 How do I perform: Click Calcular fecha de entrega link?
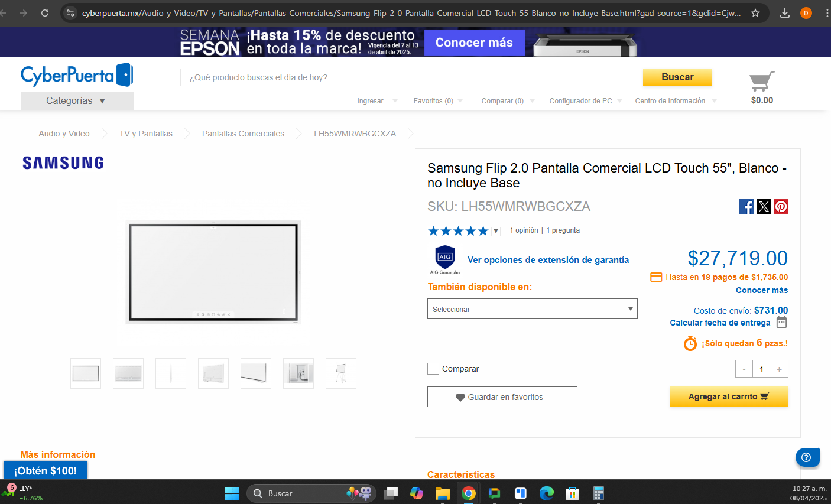pyautogui.click(x=720, y=323)
